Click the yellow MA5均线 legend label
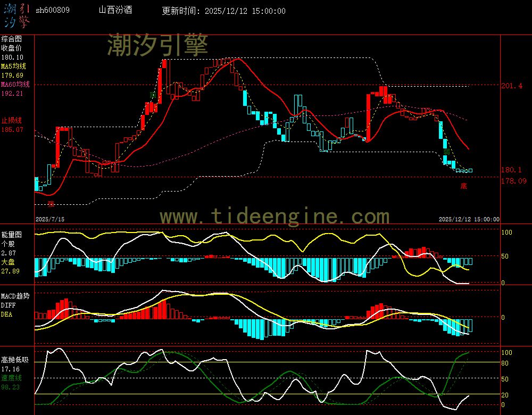Image resolution: width=532 pixels, height=415 pixels. tap(13, 66)
